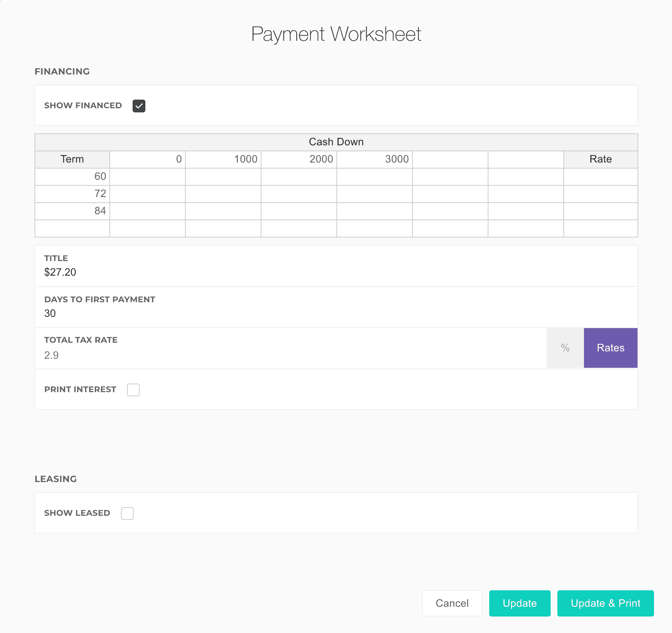Click the percent symbol beside tax rate

[565, 348]
